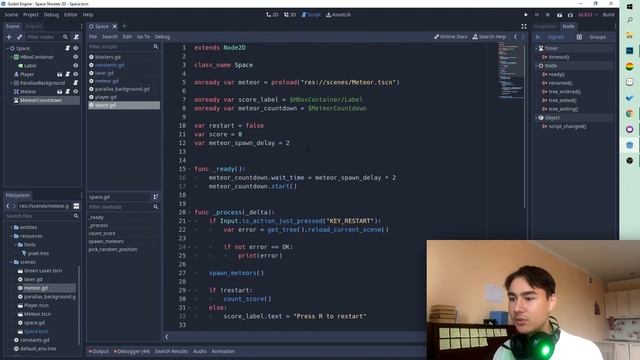The width and height of the screenshot is (640, 360).
Task: Expand the entities folder
Action: point(11,227)
